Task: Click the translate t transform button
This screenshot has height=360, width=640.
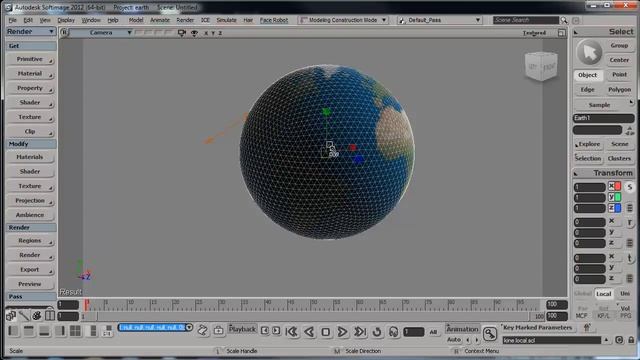Action: click(630, 258)
